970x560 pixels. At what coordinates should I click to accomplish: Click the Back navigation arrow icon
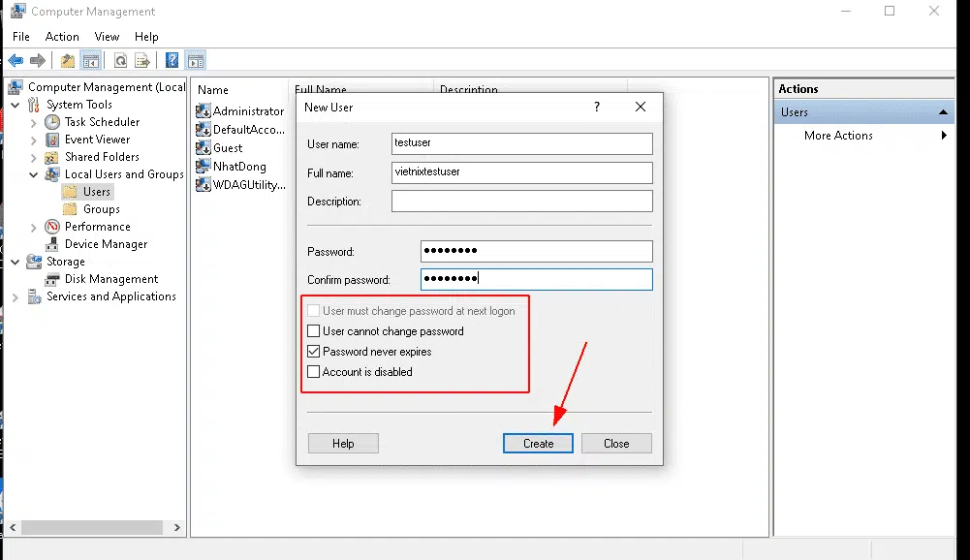tap(16, 60)
